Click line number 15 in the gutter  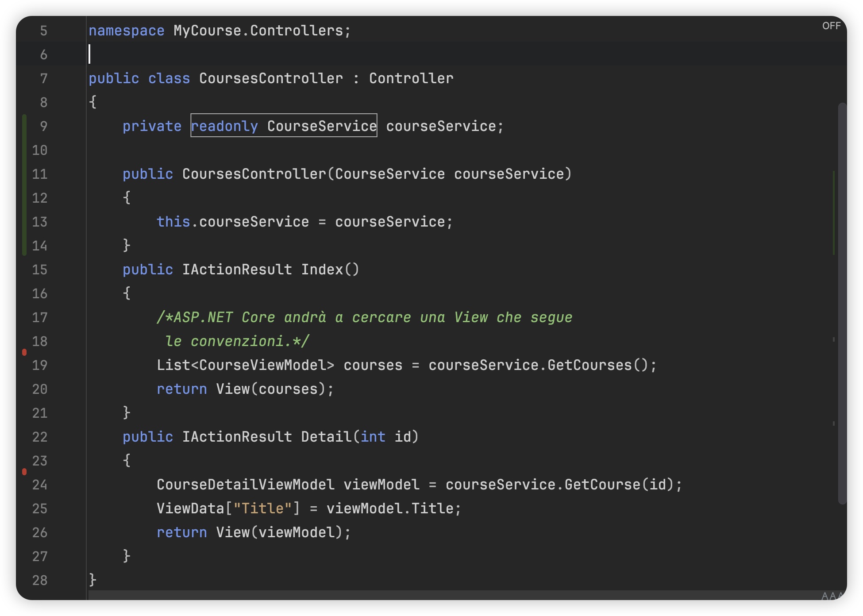pyautogui.click(x=40, y=270)
